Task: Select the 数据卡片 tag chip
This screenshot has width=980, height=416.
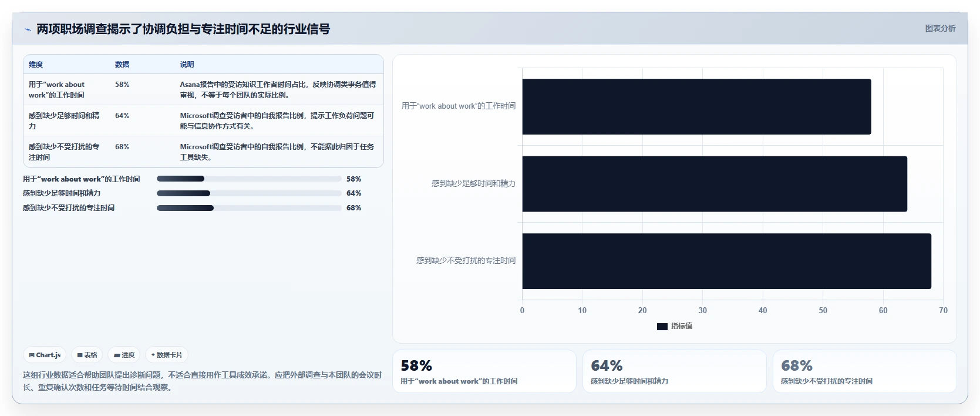Action: [167, 355]
